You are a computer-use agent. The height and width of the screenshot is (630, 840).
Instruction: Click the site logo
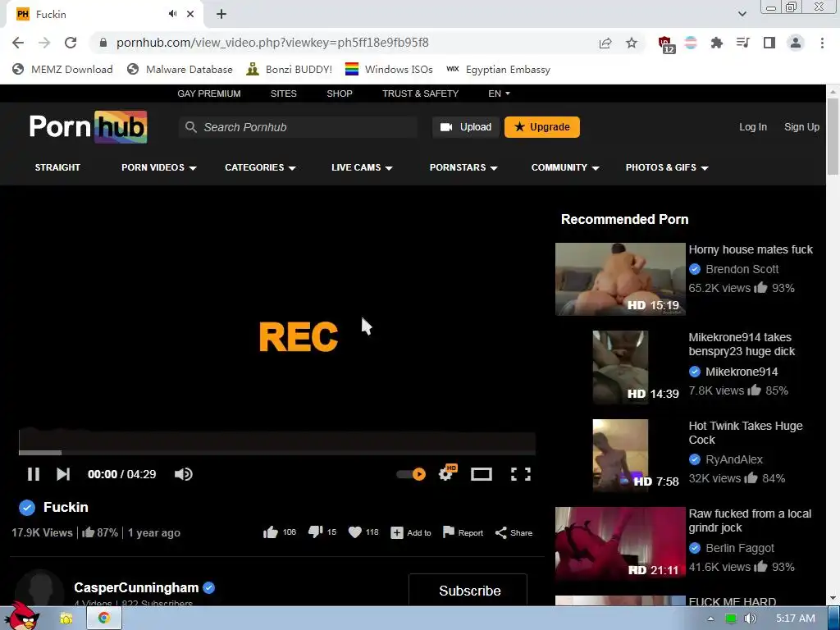point(88,127)
